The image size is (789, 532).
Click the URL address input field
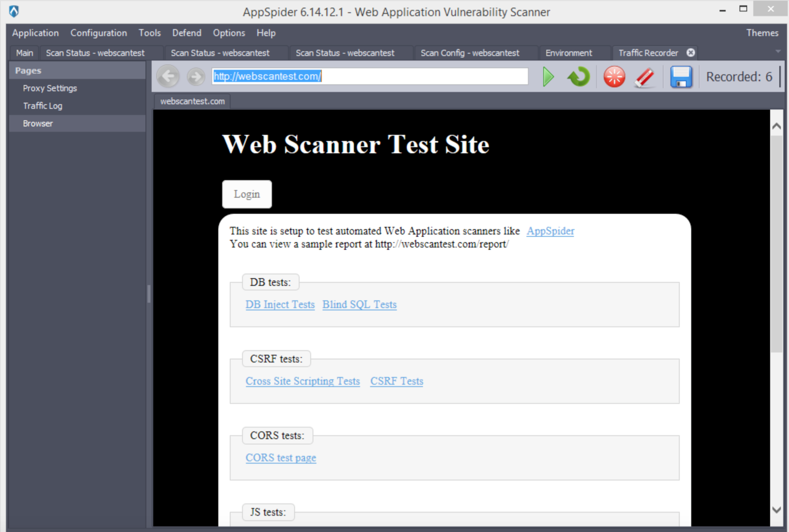(370, 76)
